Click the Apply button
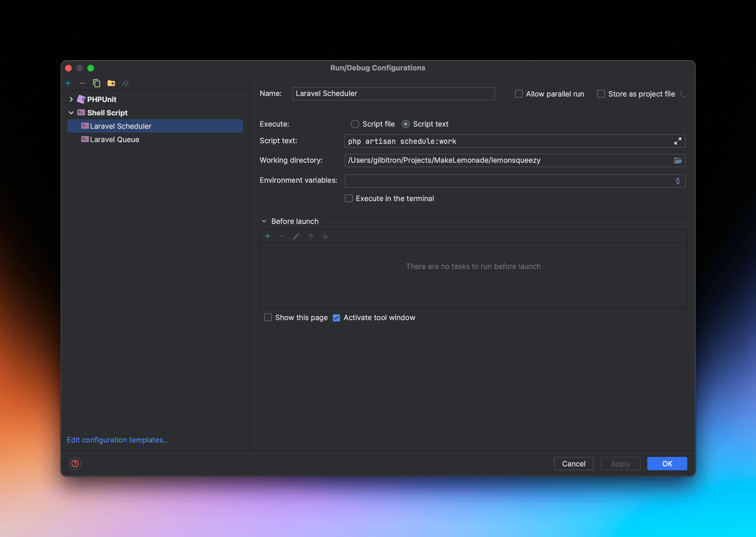Viewport: 756px width, 537px height. (621, 464)
